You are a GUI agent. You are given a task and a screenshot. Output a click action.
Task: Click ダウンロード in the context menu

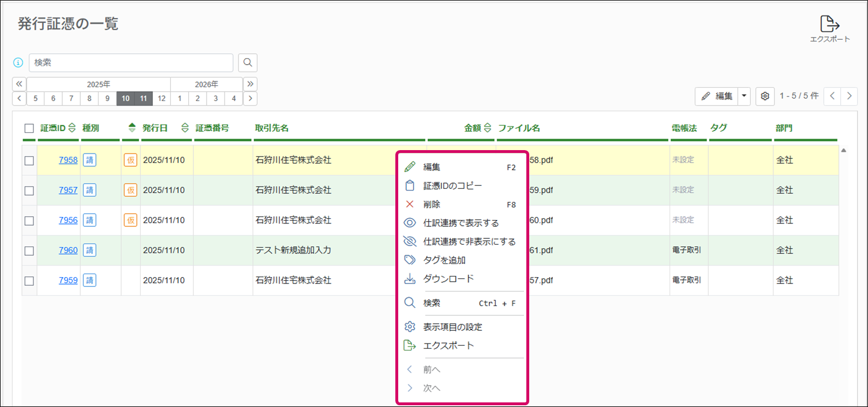(448, 279)
